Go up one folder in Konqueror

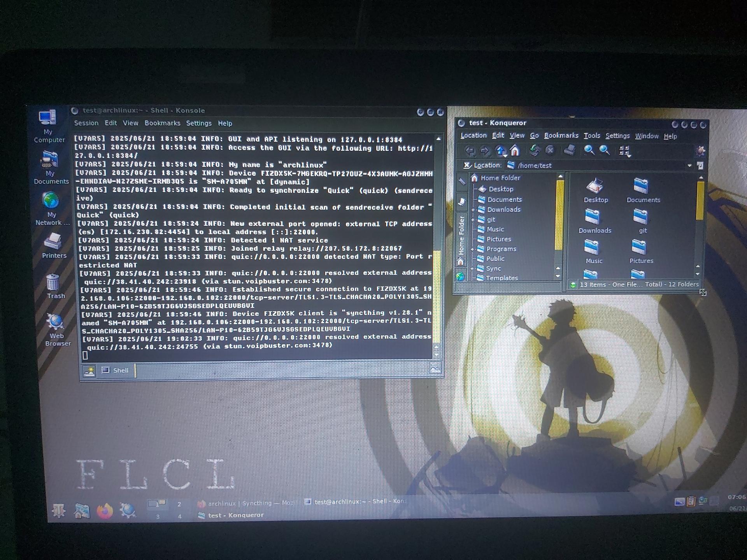tap(500, 150)
